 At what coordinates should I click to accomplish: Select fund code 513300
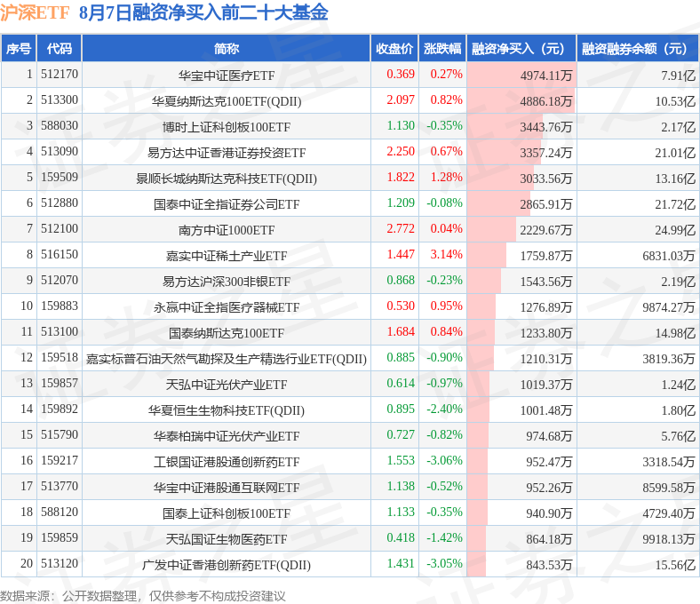click(60, 100)
